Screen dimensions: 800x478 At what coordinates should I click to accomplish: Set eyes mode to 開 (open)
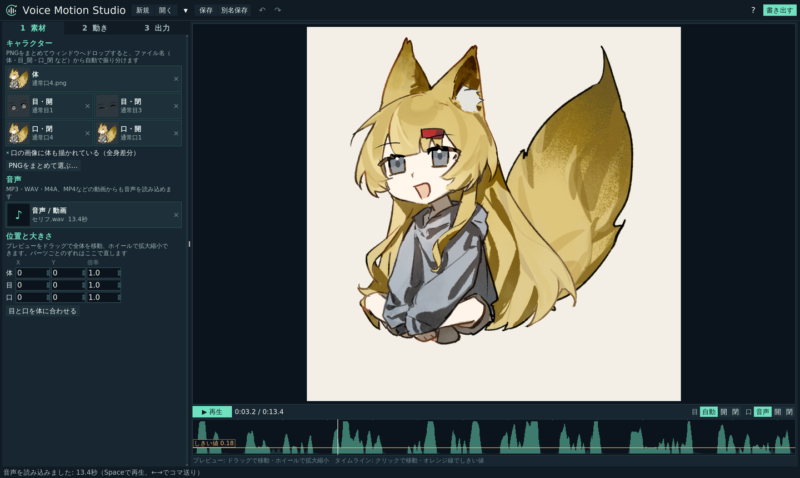point(724,412)
